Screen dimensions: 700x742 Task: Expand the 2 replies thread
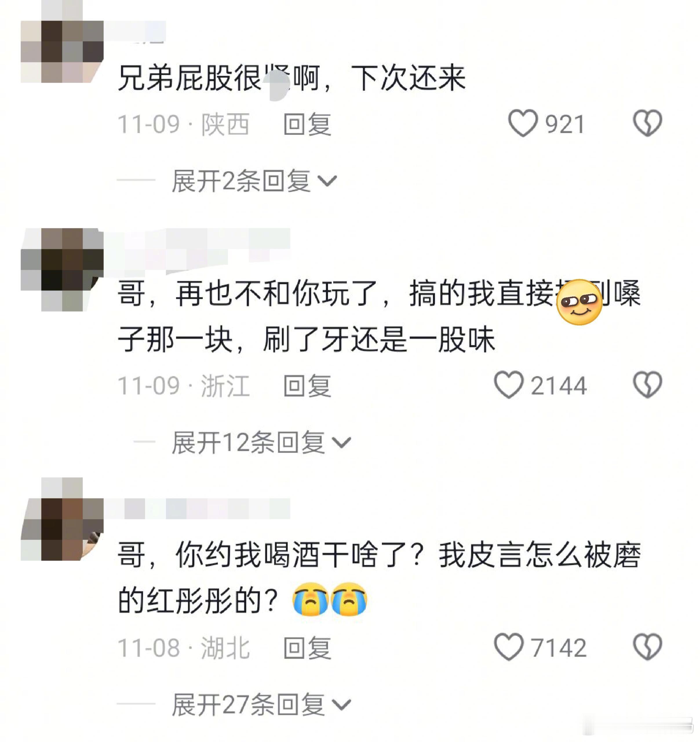[254, 181]
